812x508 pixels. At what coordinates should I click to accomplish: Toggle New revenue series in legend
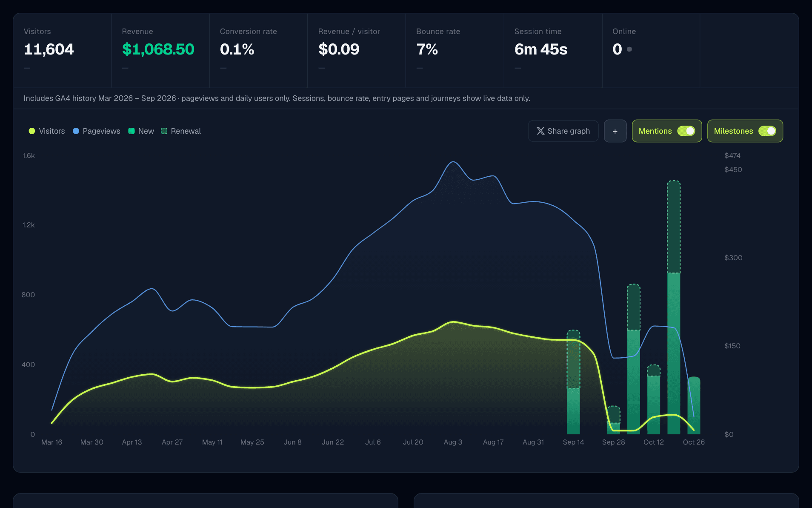(x=141, y=131)
